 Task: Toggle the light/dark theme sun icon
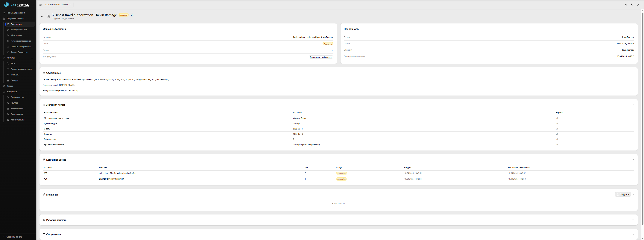tap(626, 5)
